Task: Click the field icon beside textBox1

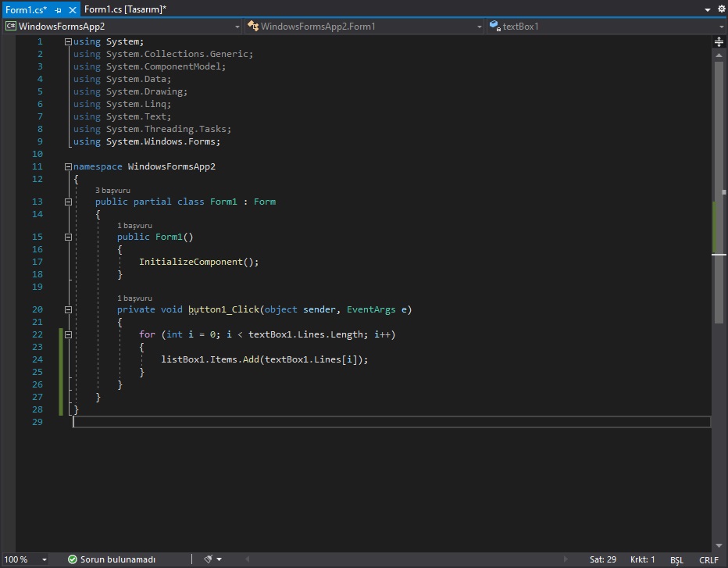Action: click(x=495, y=26)
